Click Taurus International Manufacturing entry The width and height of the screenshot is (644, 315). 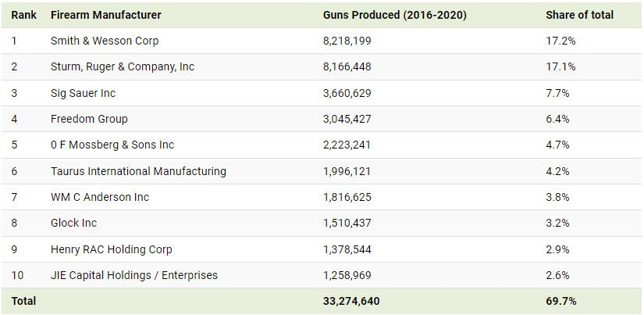[138, 171]
